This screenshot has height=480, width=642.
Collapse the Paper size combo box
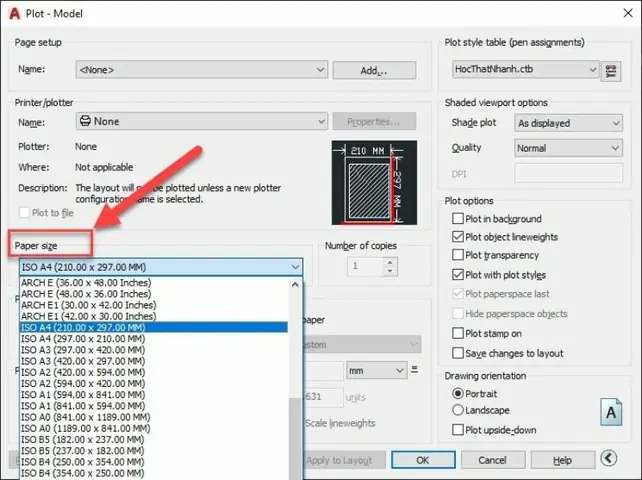point(161,267)
